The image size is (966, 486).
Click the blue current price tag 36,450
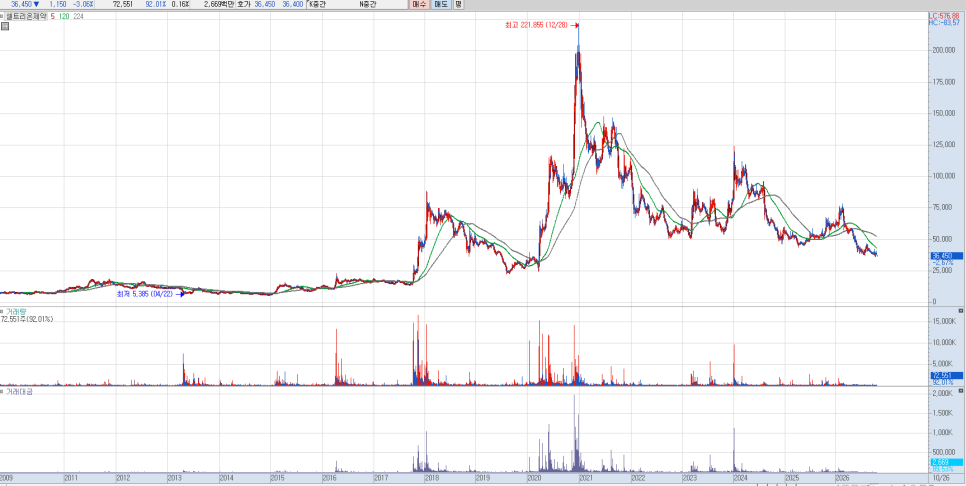(x=945, y=256)
